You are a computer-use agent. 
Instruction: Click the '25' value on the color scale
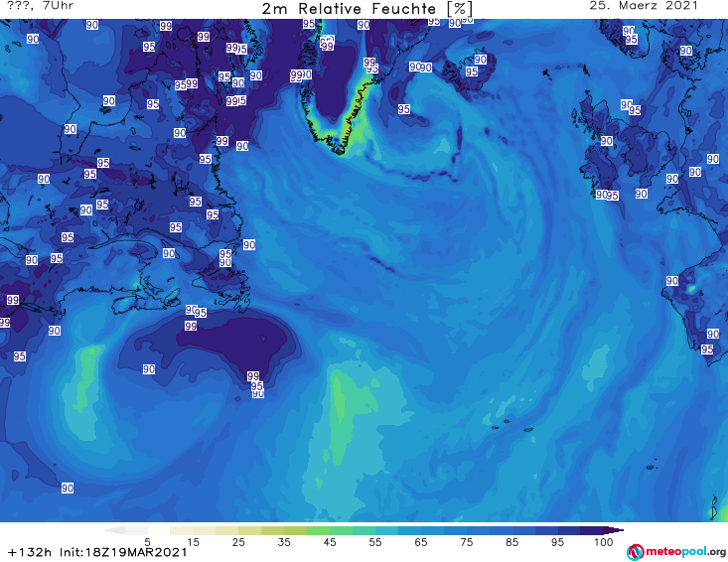238,542
